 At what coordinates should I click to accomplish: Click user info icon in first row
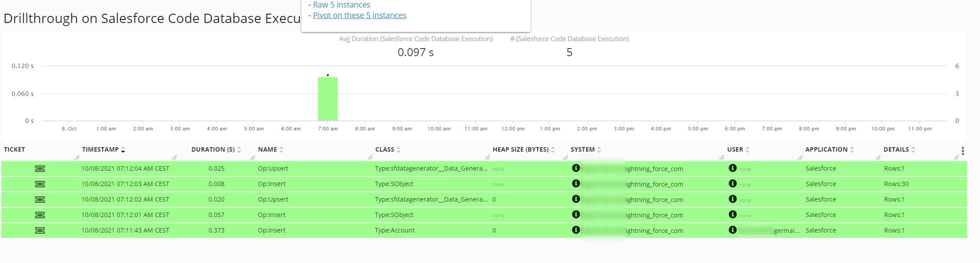(x=732, y=168)
